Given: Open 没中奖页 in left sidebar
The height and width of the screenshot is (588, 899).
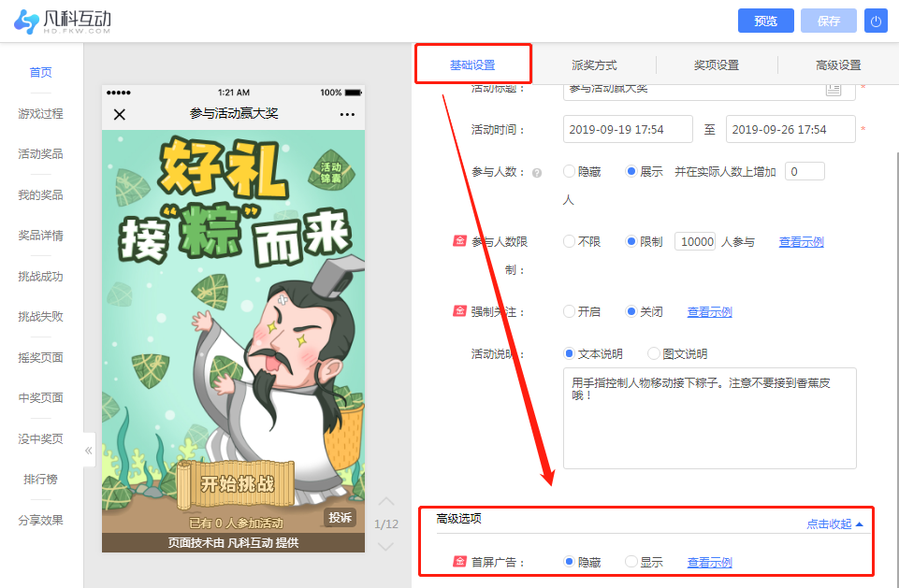Looking at the screenshot, I should tap(41, 439).
